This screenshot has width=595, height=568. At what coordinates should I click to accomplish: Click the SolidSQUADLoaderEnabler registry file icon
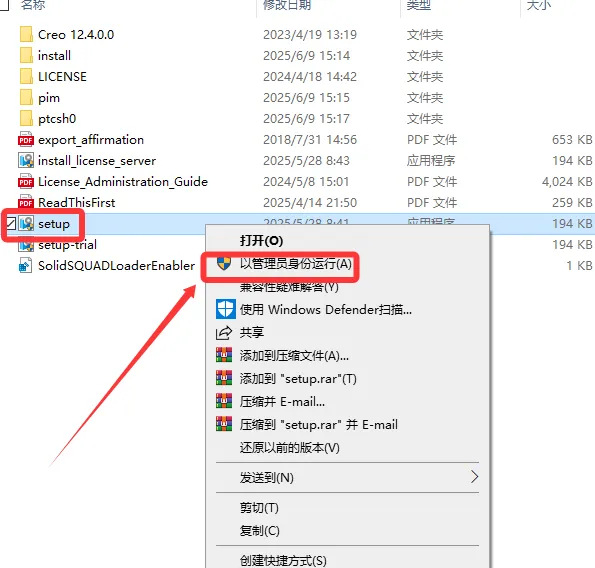(25, 265)
